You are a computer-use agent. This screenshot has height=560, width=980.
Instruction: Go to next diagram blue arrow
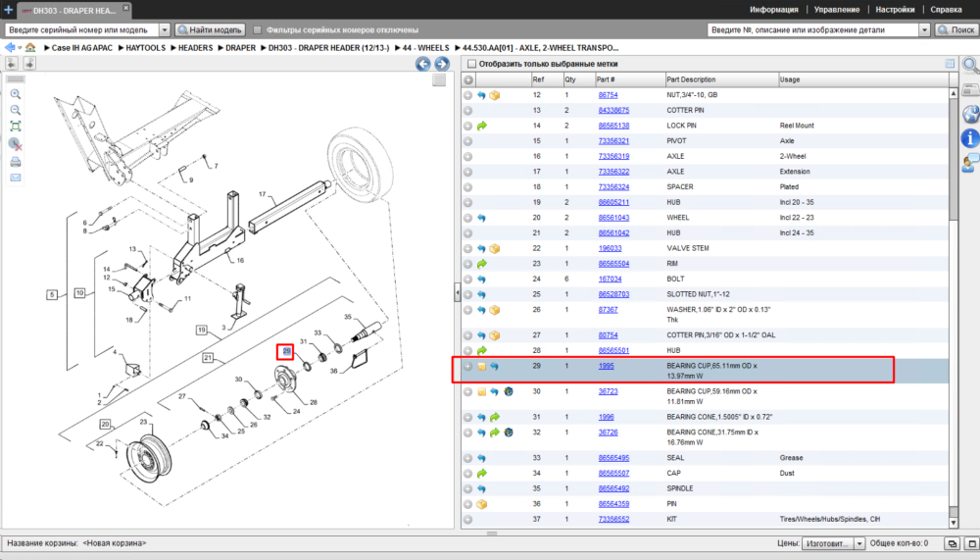tap(442, 64)
